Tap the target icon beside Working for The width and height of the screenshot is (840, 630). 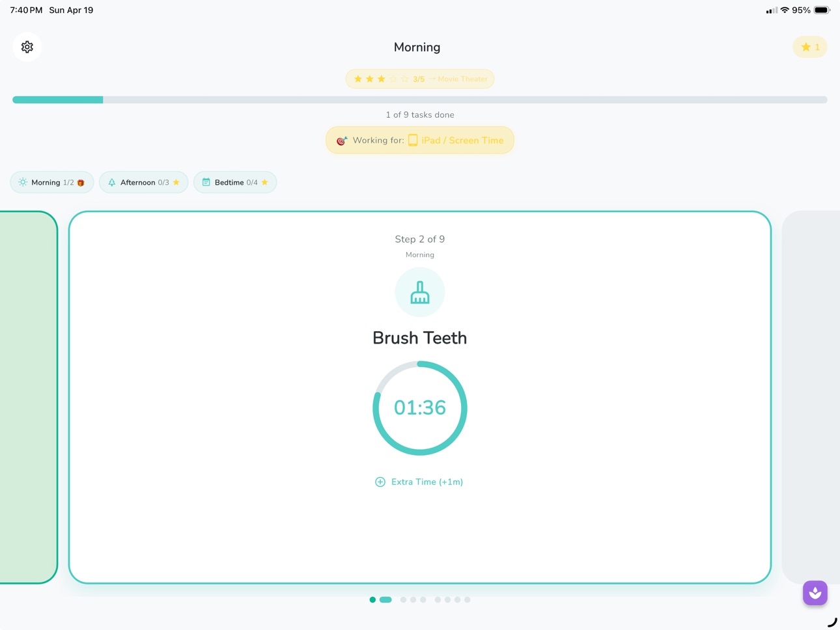[x=342, y=141]
